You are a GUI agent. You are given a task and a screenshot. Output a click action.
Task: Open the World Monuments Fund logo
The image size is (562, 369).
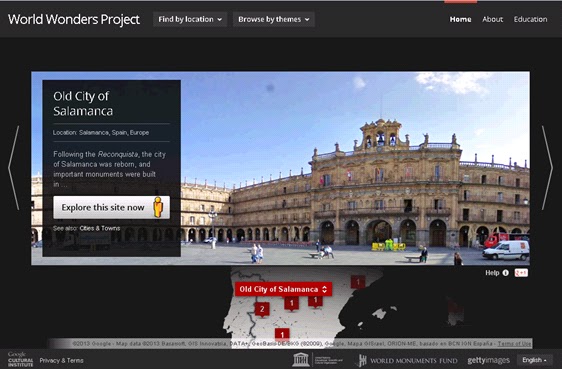[x=408, y=360]
